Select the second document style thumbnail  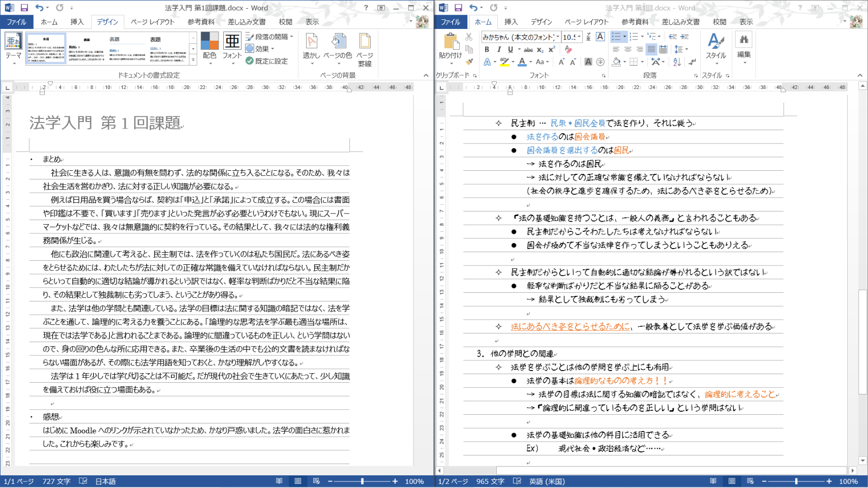point(86,49)
